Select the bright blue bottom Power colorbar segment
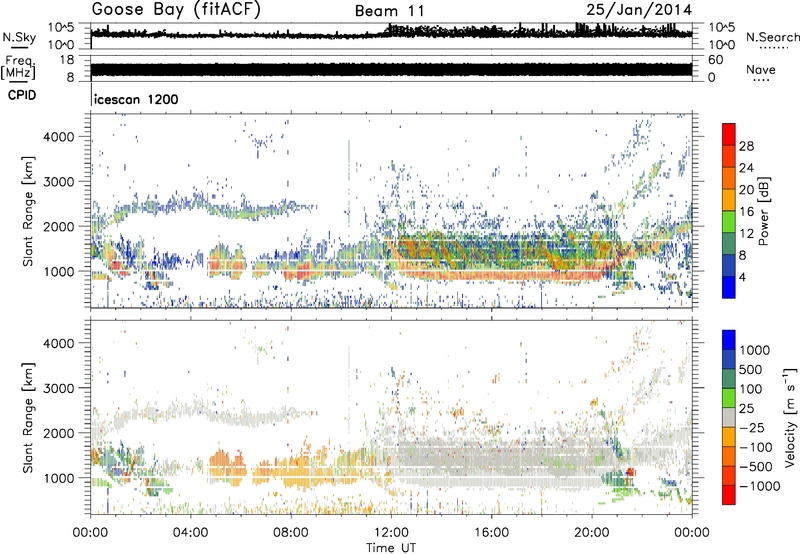Image resolution: width=800 pixels, height=554 pixels. tap(729, 287)
